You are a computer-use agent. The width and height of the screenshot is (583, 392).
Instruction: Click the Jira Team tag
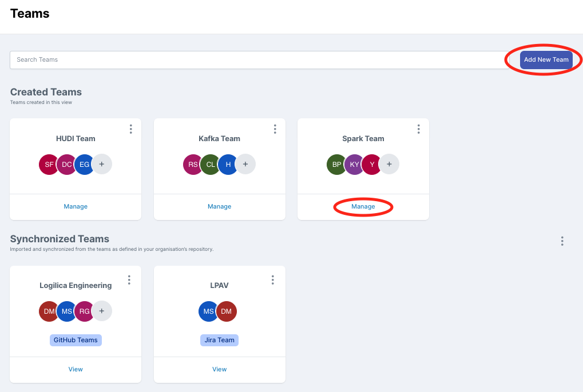pos(219,340)
